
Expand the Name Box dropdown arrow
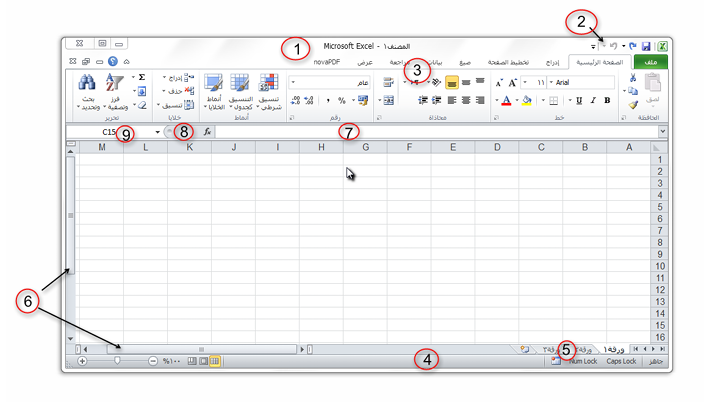pyautogui.click(x=158, y=132)
